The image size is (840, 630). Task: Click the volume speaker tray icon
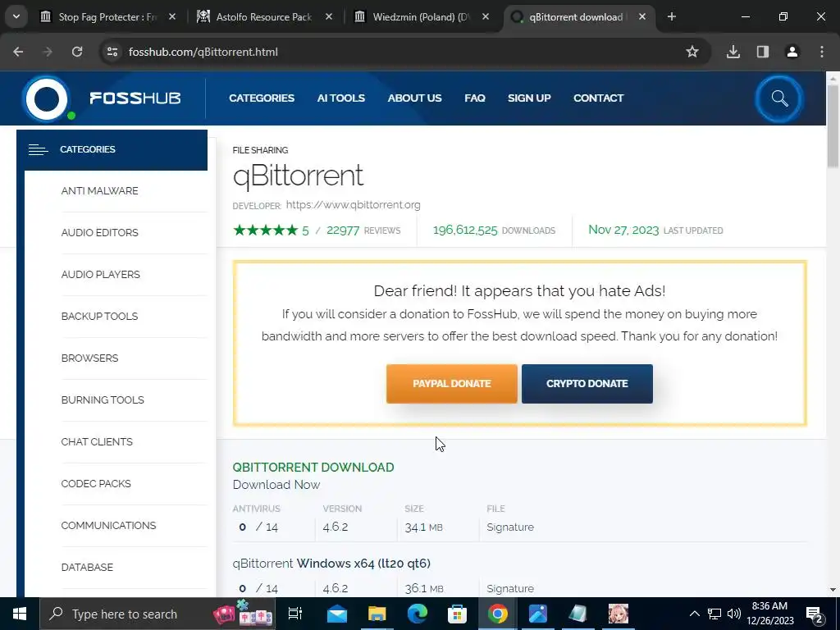[734, 614]
